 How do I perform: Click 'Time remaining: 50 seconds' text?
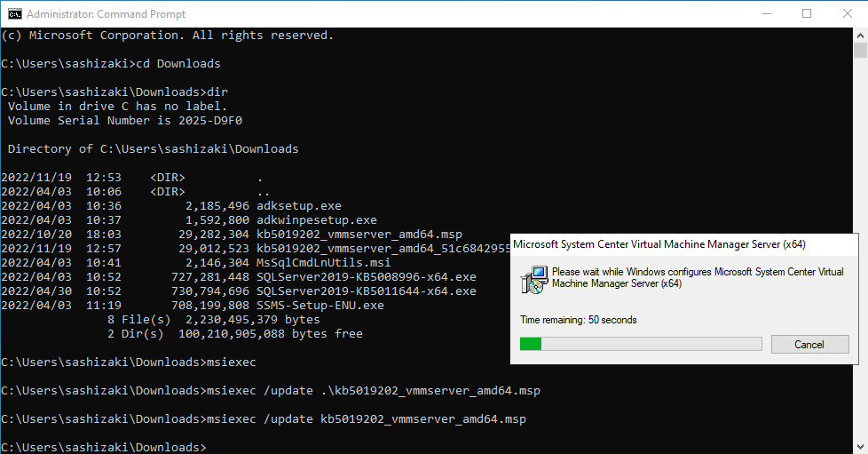pyautogui.click(x=579, y=320)
